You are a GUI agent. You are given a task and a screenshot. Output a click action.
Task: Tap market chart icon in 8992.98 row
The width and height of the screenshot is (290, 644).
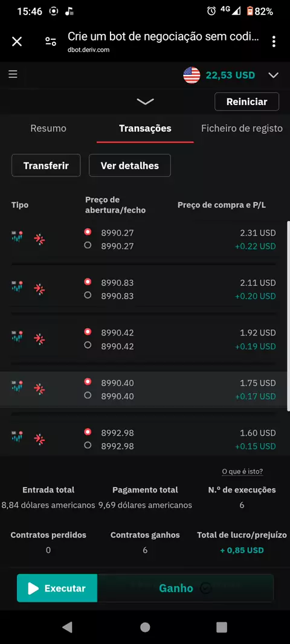tap(17, 437)
